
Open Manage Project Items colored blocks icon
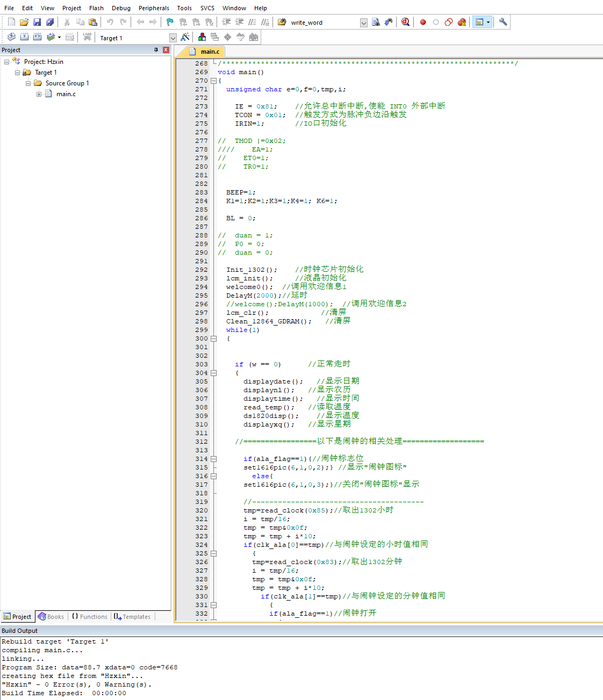coord(202,37)
